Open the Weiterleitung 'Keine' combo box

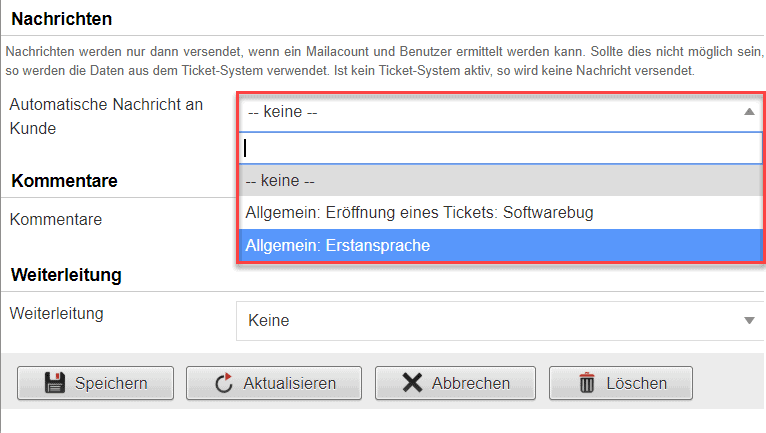point(490,321)
